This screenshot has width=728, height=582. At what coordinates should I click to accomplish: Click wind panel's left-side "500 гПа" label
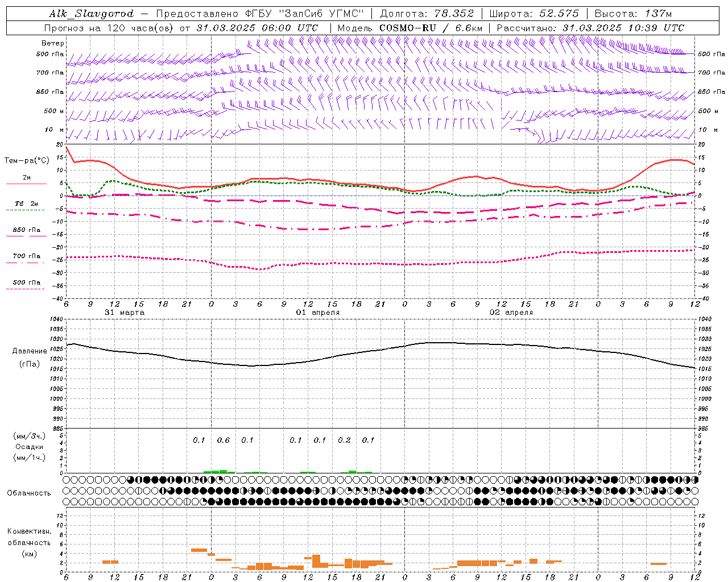coord(50,54)
